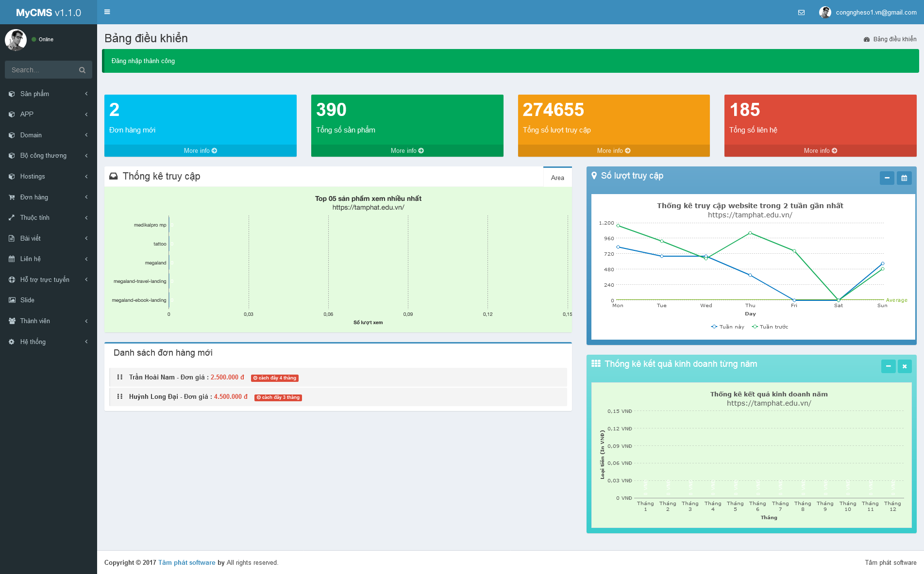Expand the Sản phẩm sidebar menu

[x=49, y=94]
